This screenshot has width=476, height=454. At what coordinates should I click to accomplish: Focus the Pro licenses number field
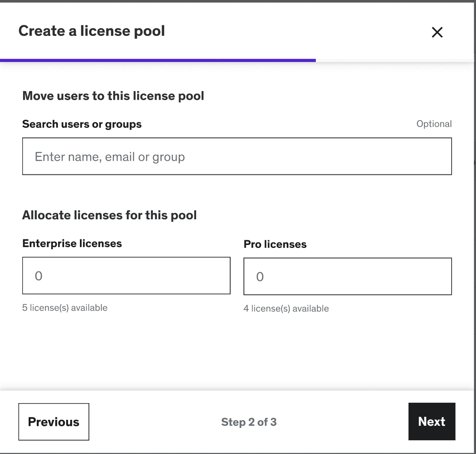pos(347,277)
